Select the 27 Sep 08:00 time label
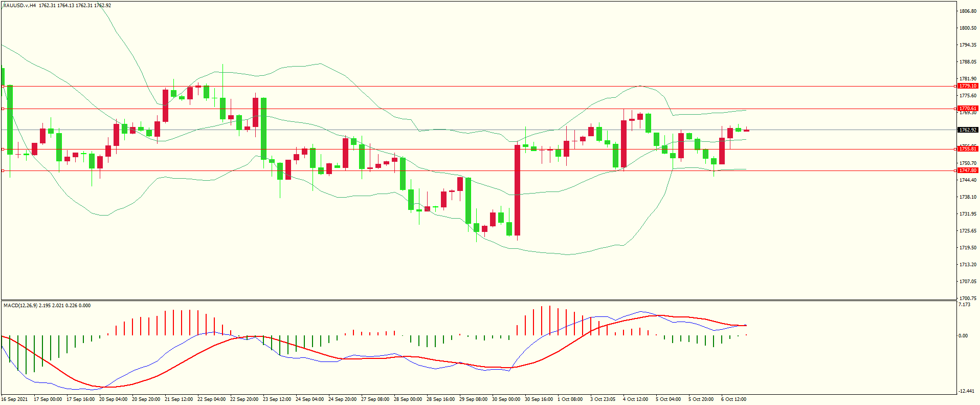Viewport: 980px width, 405px height. coord(375,399)
